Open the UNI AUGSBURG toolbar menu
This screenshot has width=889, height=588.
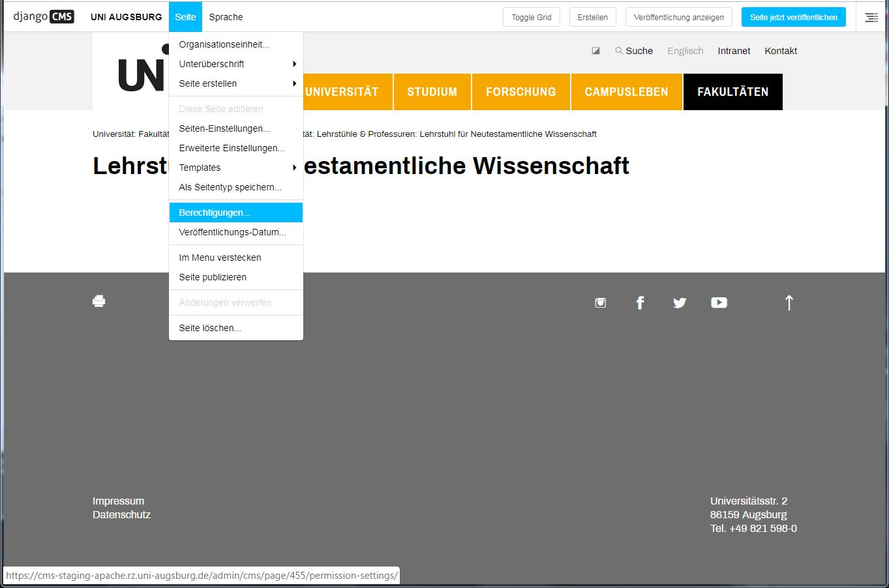tap(127, 17)
